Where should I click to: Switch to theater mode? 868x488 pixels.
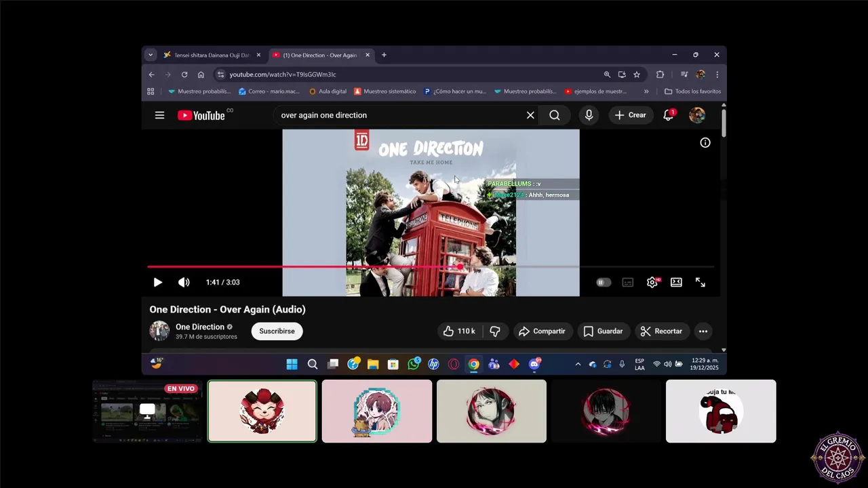tap(676, 283)
